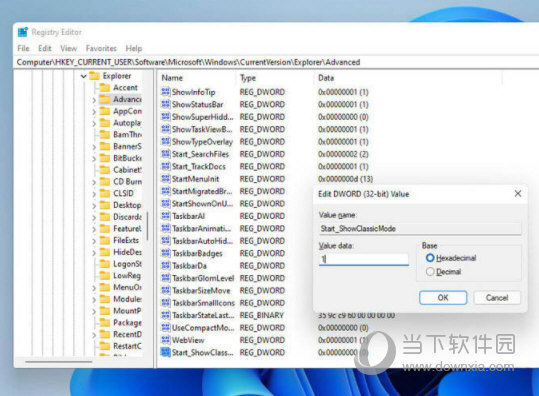Click the ShowInfoTip DWORD value icon
The height and width of the screenshot is (396, 539).
click(166, 92)
